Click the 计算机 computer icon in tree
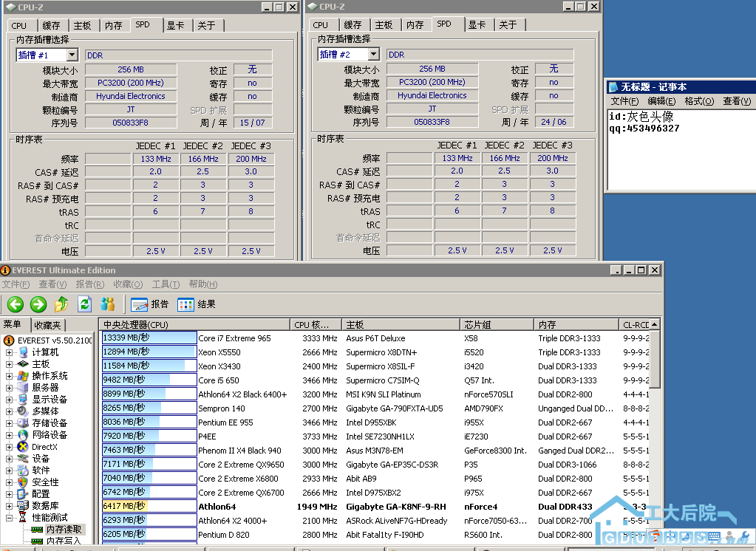Viewport: 756px width, 551px height. click(x=23, y=352)
